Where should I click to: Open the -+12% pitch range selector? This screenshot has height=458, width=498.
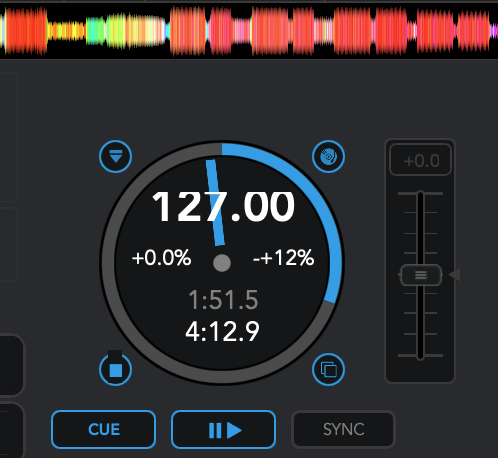pyautogui.click(x=283, y=258)
